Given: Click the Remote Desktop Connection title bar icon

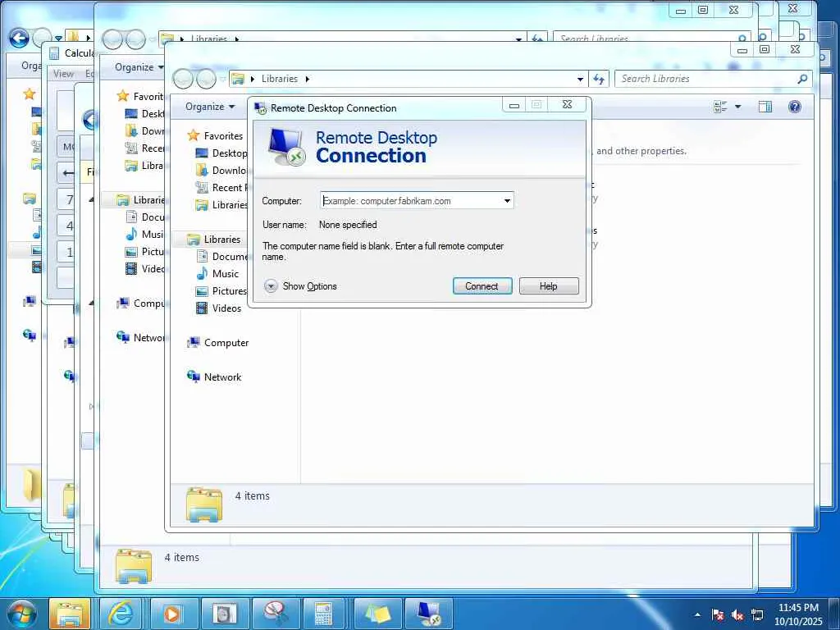Looking at the screenshot, I should tap(261, 108).
